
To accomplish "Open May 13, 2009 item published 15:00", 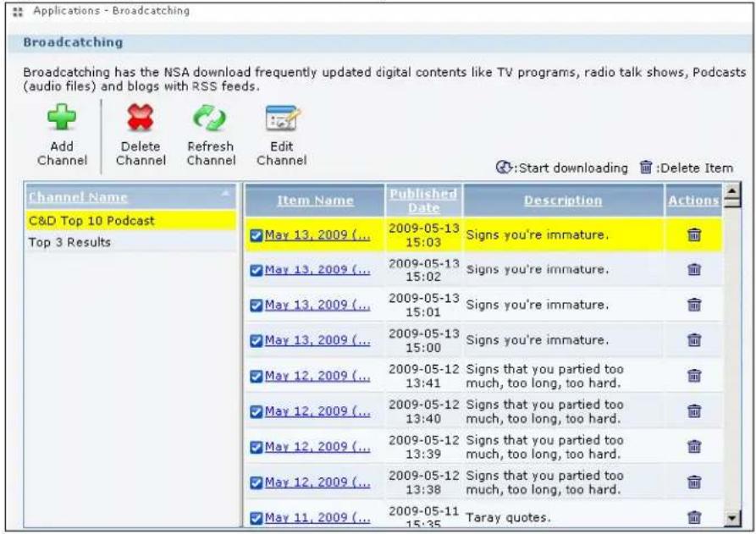I will (317, 340).
